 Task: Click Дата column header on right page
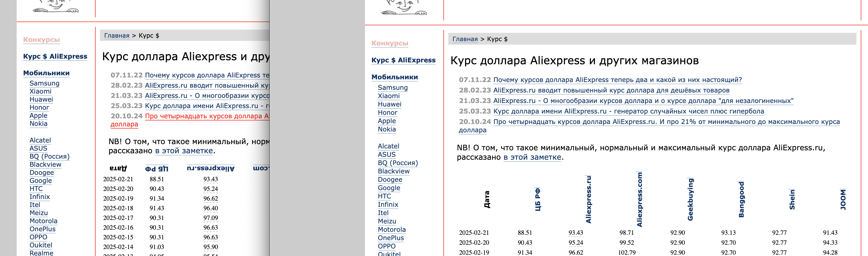click(487, 199)
